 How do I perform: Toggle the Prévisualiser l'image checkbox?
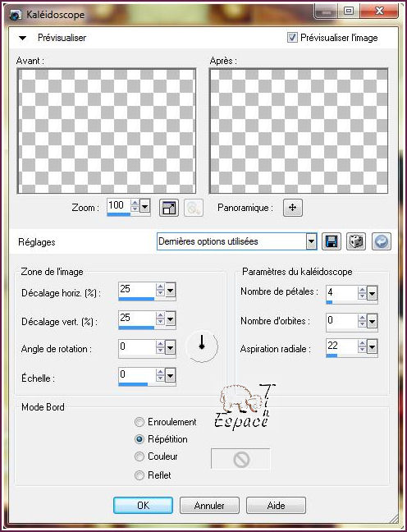(x=292, y=37)
